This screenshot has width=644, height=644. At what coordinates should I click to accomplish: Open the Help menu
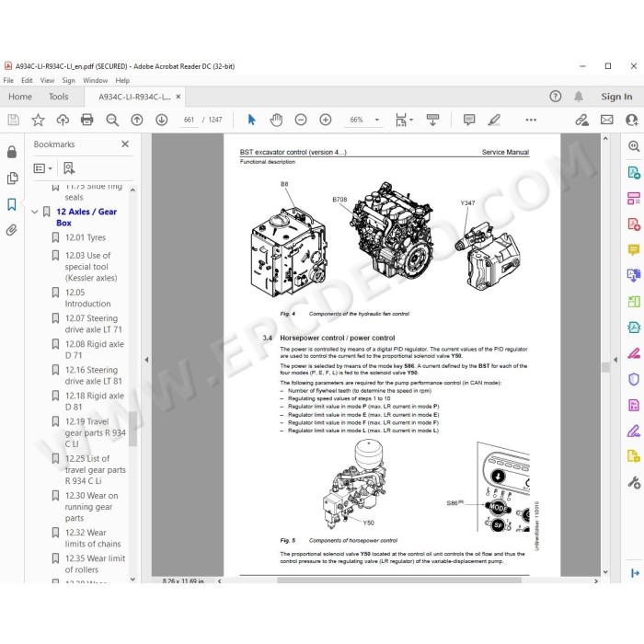tap(122, 80)
